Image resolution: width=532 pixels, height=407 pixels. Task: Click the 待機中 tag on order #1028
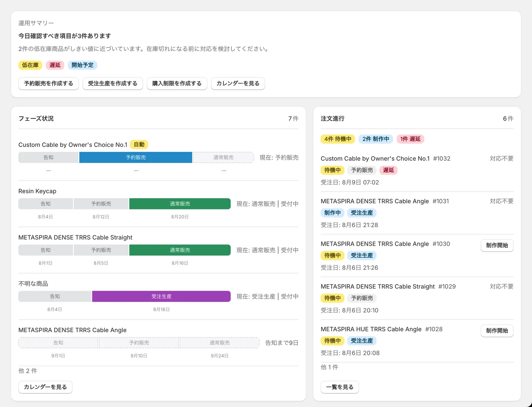332,341
